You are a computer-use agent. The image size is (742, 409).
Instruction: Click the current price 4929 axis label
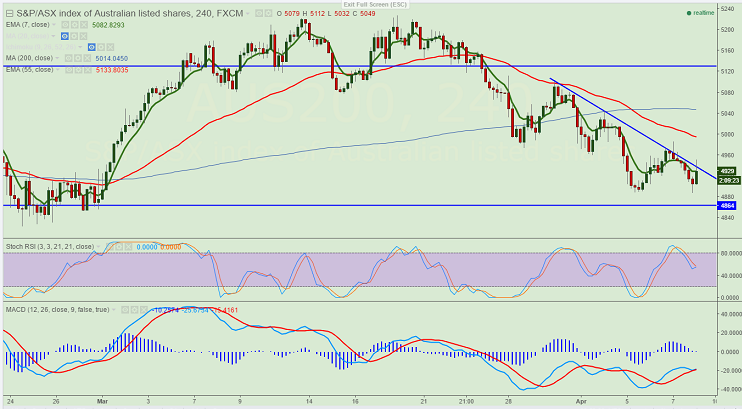click(727, 171)
